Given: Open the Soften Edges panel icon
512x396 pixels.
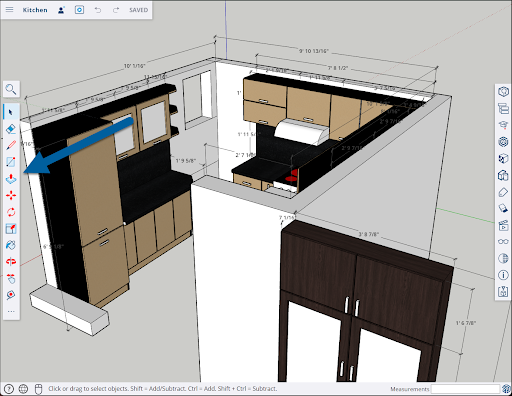Looking at the screenshot, I should pos(503,208).
